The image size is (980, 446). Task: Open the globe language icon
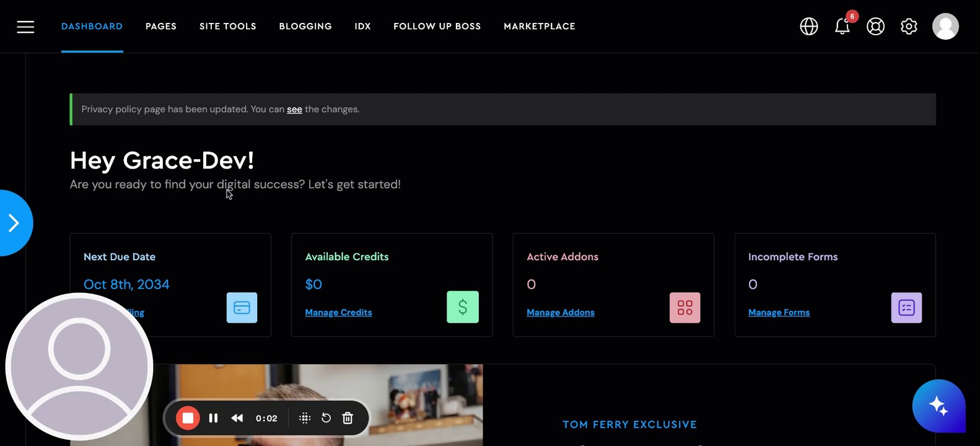pyautogui.click(x=809, y=26)
